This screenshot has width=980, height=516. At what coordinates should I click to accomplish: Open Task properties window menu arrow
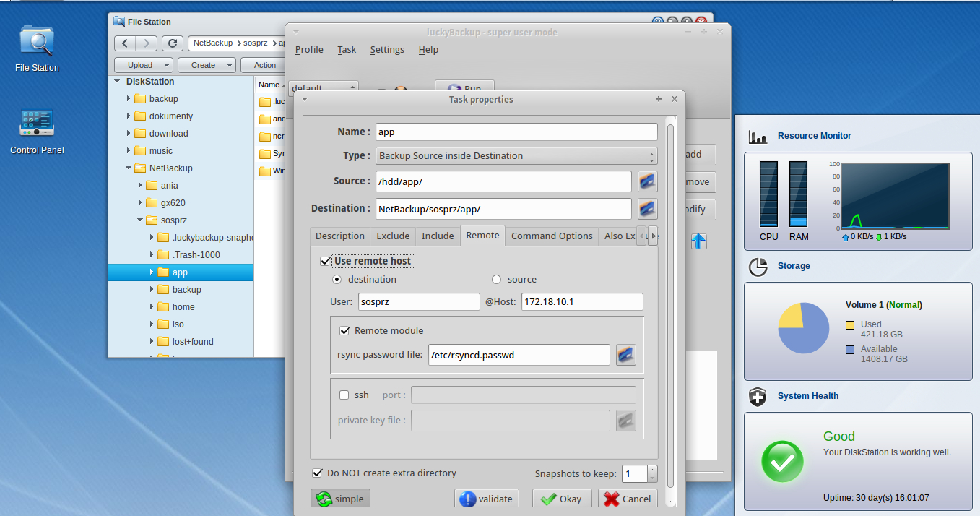coord(305,99)
